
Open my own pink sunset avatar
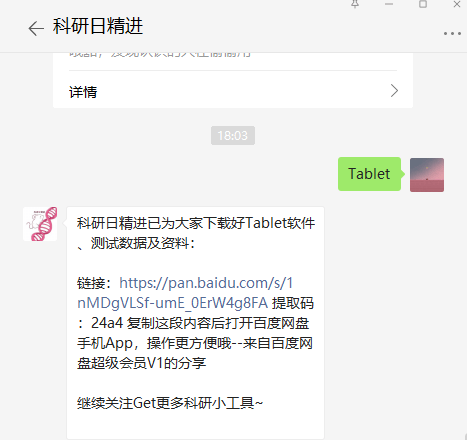click(x=427, y=175)
